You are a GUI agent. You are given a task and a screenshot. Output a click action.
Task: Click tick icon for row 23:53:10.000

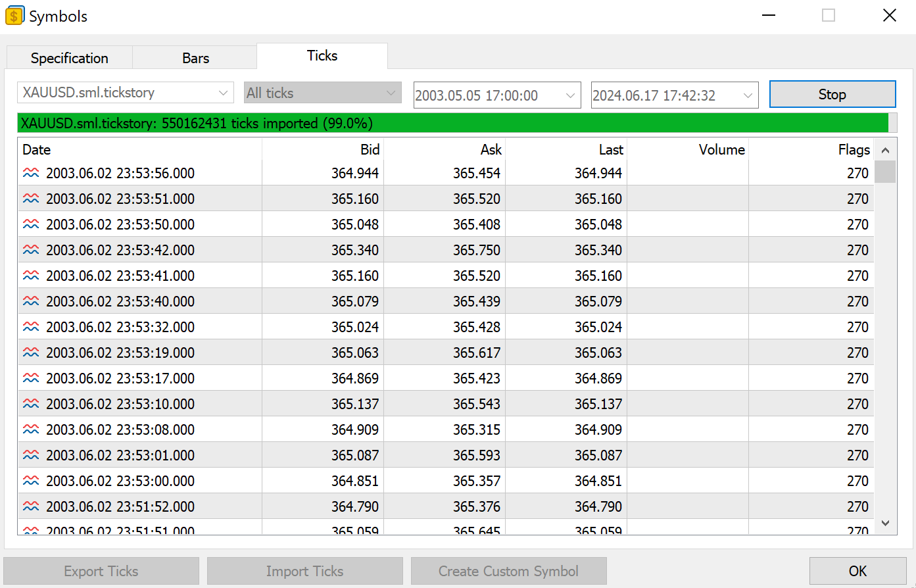[31, 404]
